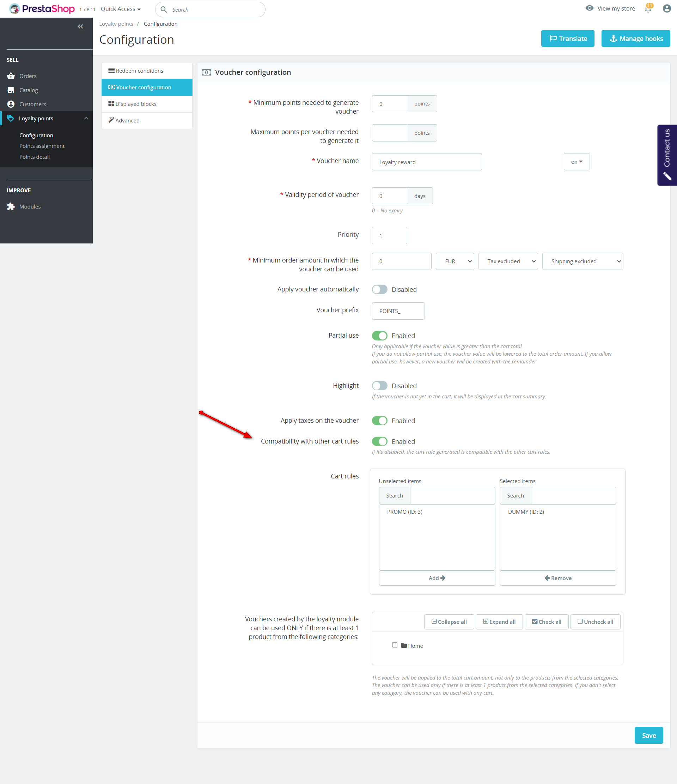Image resolution: width=677 pixels, height=784 pixels.
Task: Click the View my store eye icon
Action: [x=589, y=8]
